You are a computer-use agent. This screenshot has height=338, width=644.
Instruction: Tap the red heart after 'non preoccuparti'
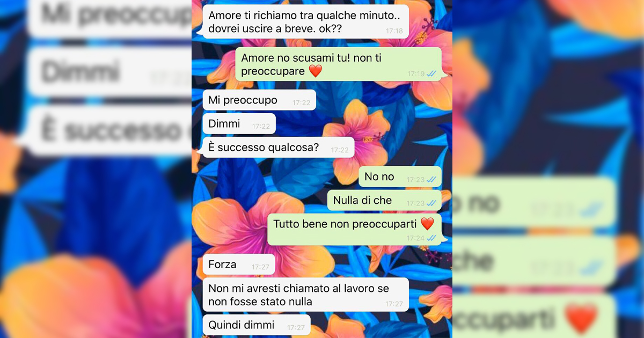point(427,224)
